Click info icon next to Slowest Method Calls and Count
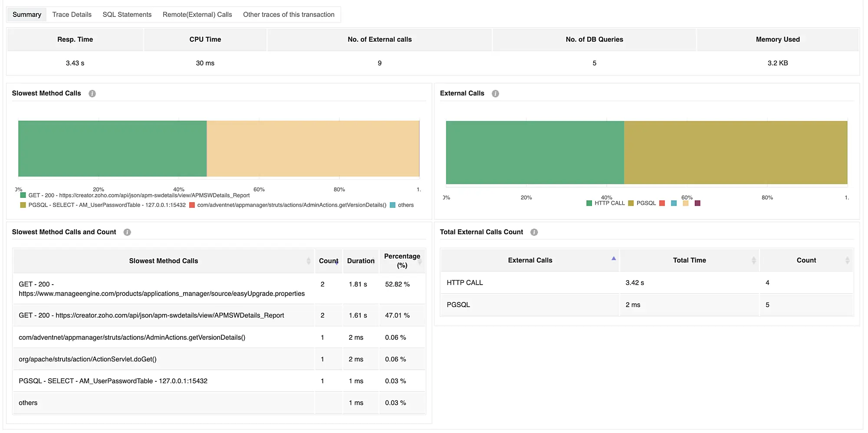Image resolution: width=868 pixels, height=433 pixels. point(127,232)
